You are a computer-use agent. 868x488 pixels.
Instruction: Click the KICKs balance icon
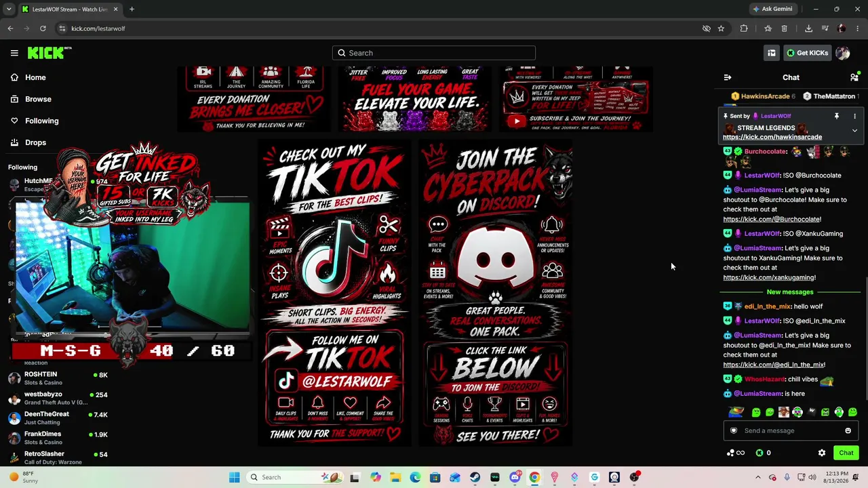pos(759,453)
